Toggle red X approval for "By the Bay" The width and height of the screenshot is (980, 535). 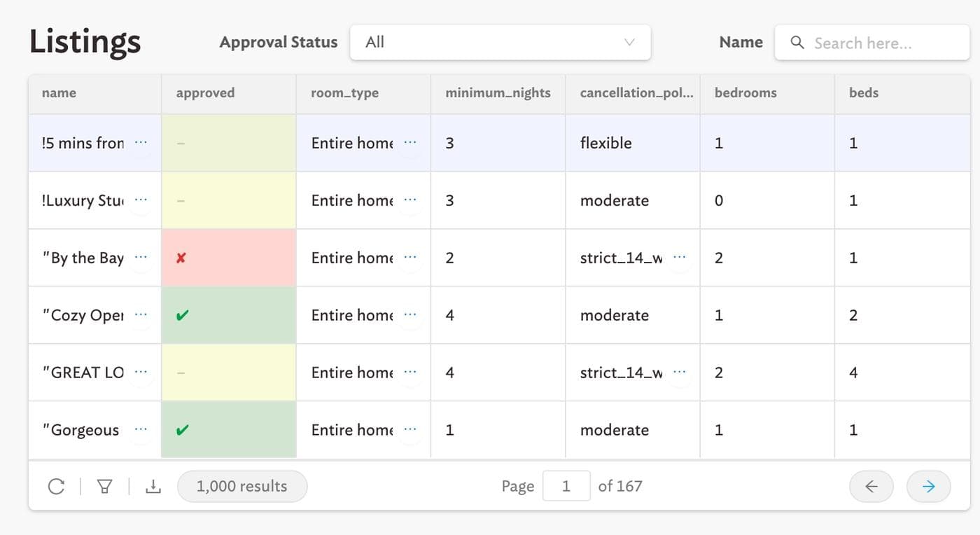(181, 258)
